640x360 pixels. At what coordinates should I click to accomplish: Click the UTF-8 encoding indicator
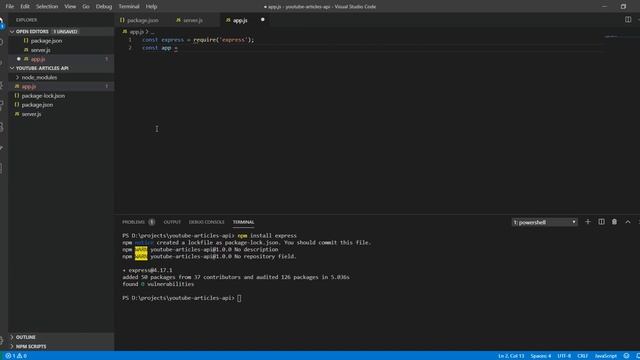(564, 356)
